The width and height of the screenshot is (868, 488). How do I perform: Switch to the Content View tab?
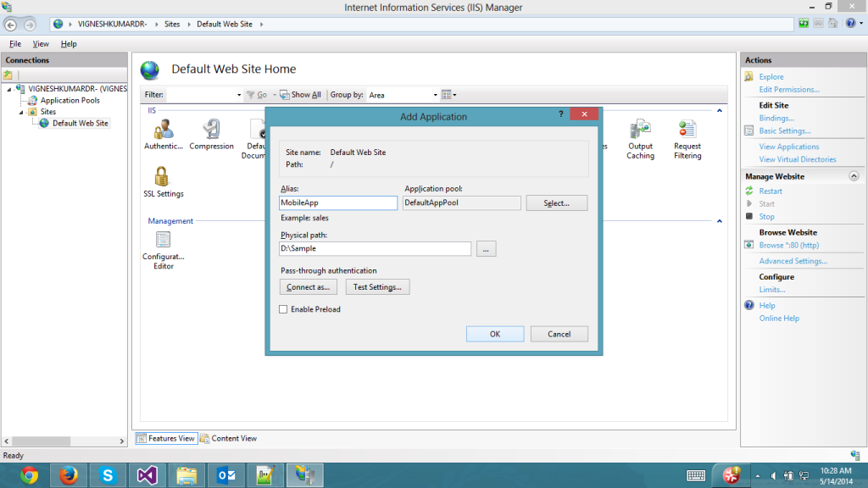pyautogui.click(x=229, y=438)
